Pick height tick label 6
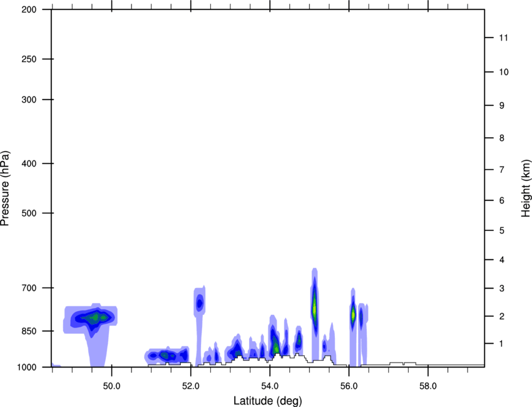The image size is (532, 407). click(502, 200)
